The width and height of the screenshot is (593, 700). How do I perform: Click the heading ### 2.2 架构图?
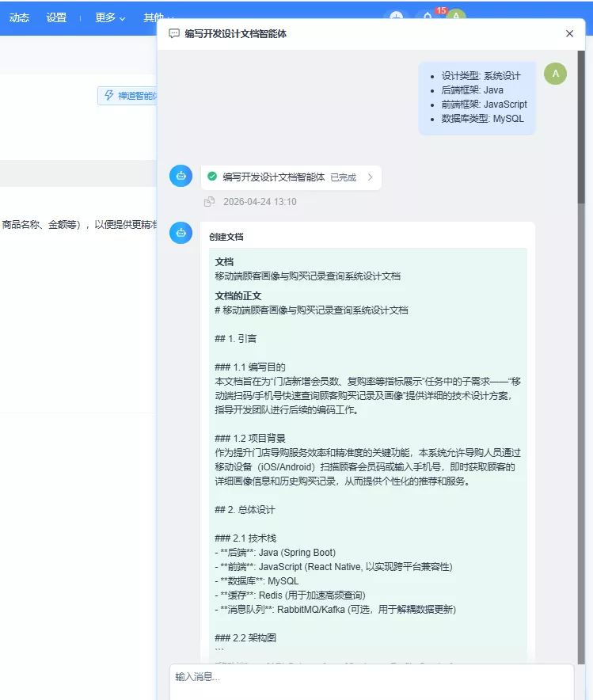pyautogui.click(x=245, y=638)
